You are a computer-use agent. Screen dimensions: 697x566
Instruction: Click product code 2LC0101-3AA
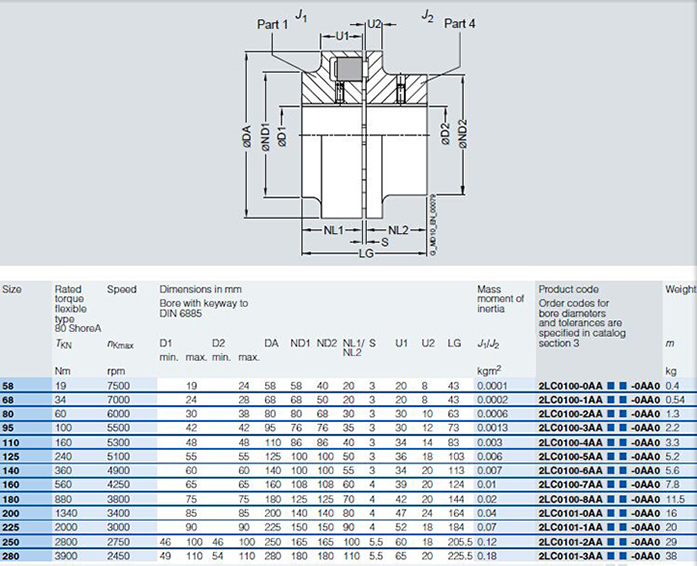click(571, 555)
